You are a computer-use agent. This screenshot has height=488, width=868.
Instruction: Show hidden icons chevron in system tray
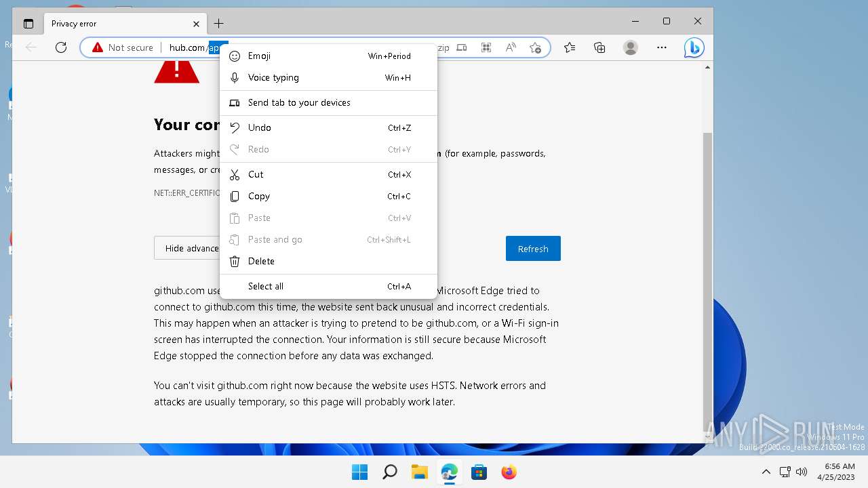[766, 472]
